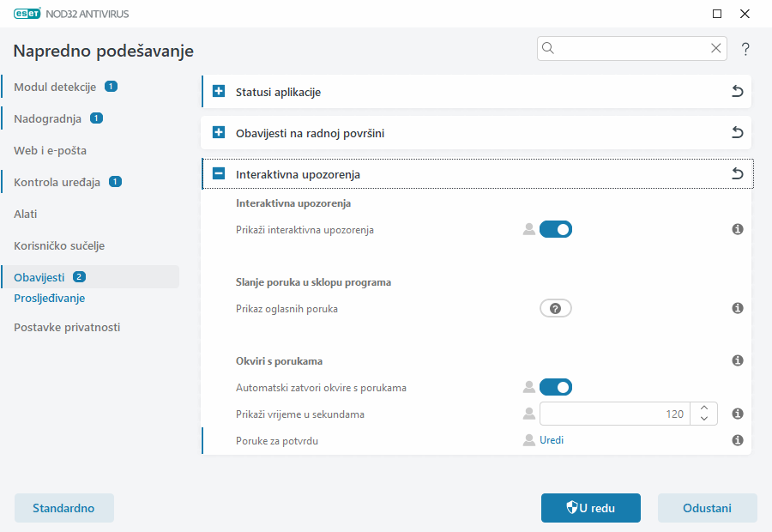Toggle Prikaz oglasnih poruka switch
Viewport: 772px width, 532px height.
click(555, 308)
